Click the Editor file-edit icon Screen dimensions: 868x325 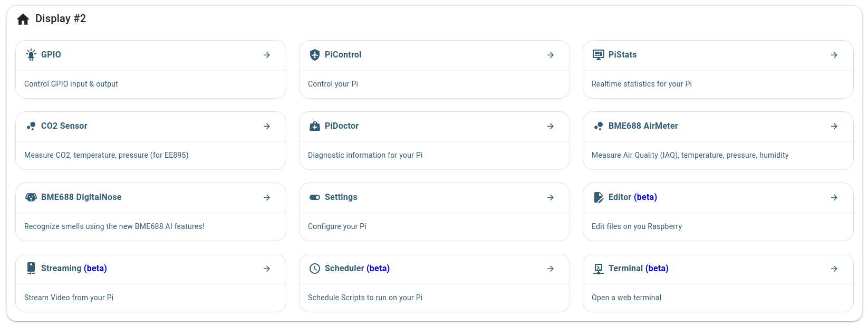(598, 197)
